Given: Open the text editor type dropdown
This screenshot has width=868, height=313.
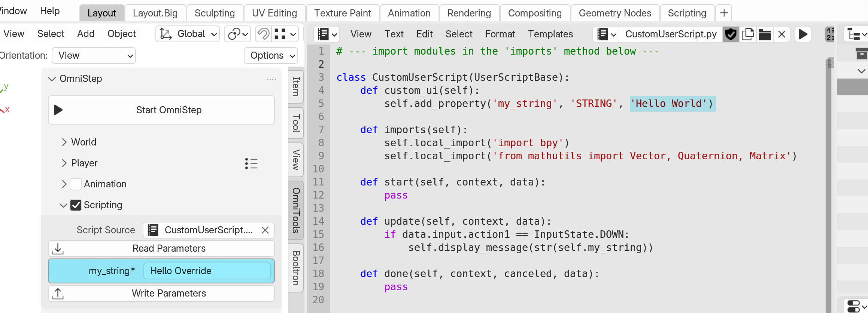Looking at the screenshot, I should pyautogui.click(x=327, y=34).
